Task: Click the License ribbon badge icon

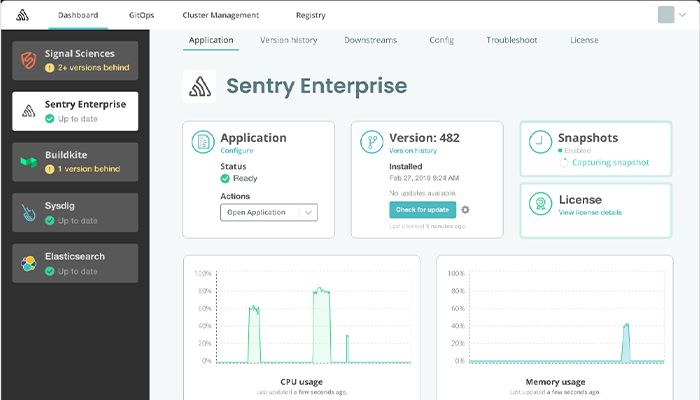Action: [540, 205]
